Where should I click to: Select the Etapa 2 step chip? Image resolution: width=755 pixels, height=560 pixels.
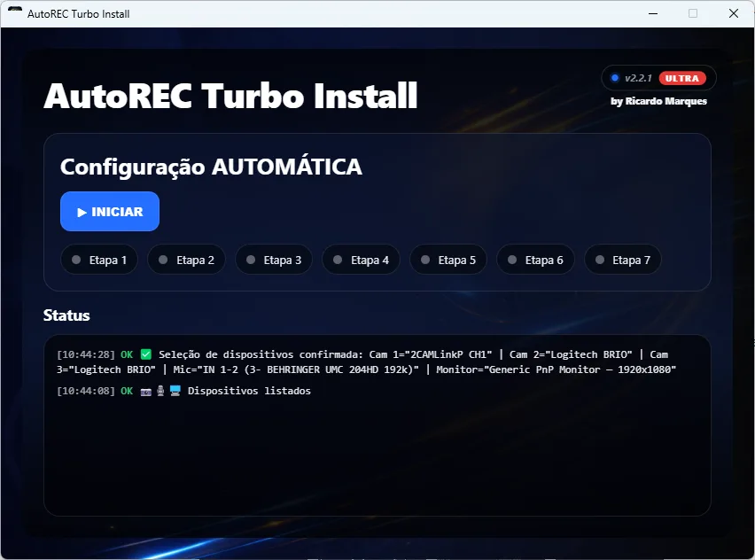click(x=186, y=260)
